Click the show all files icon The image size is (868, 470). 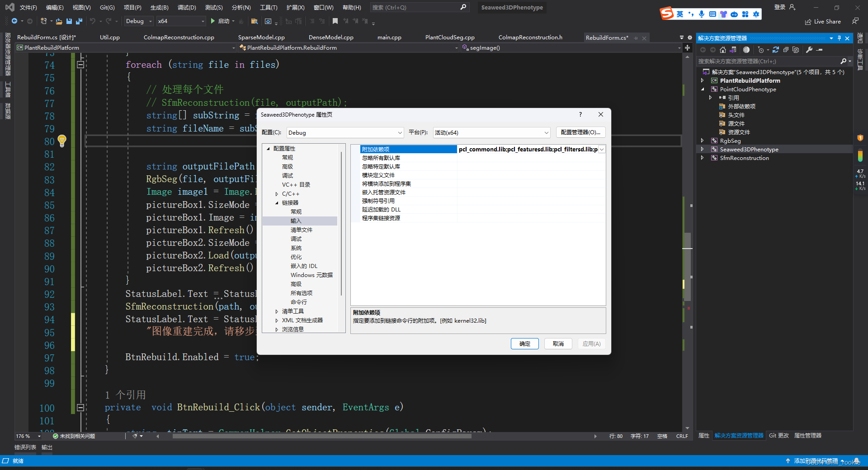[796, 50]
